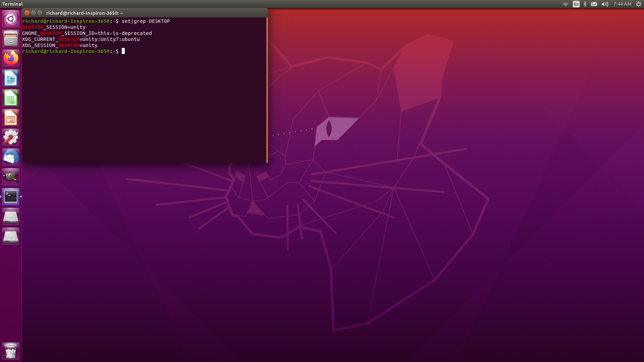This screenshot has width=644, height=362.
Task: Launch Thunderbird mail from launcher
Action: click(x=11, y=157)
